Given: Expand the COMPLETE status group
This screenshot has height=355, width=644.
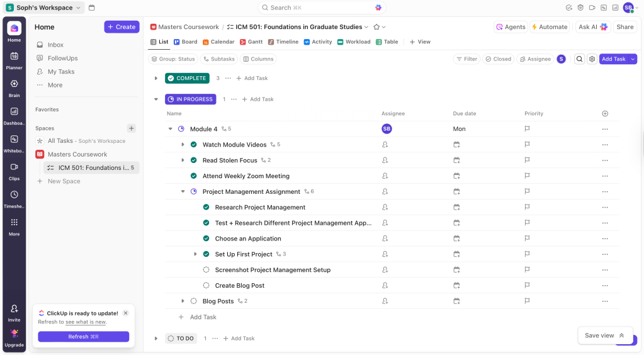Looking at the screenshot, I should point(156,79).
